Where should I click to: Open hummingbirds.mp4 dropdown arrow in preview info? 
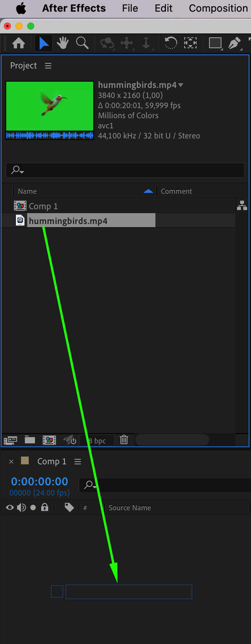pyautogui.click(x=181, y=85)
